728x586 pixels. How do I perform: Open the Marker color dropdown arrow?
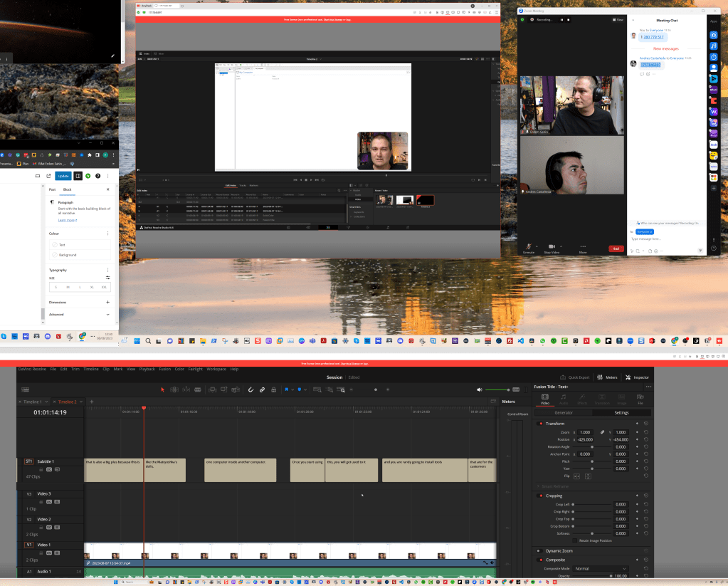click(x=305, y=390)
